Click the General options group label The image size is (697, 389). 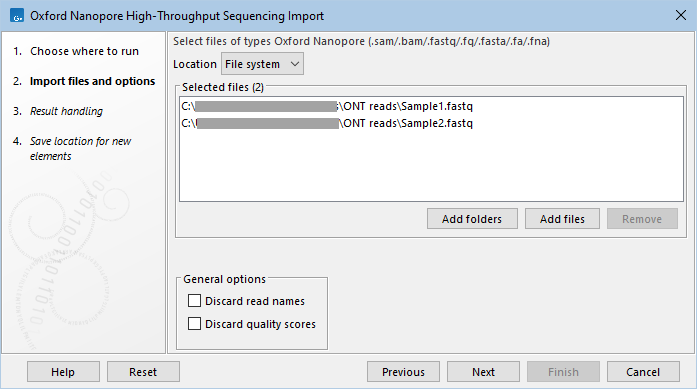click(224, 279)
